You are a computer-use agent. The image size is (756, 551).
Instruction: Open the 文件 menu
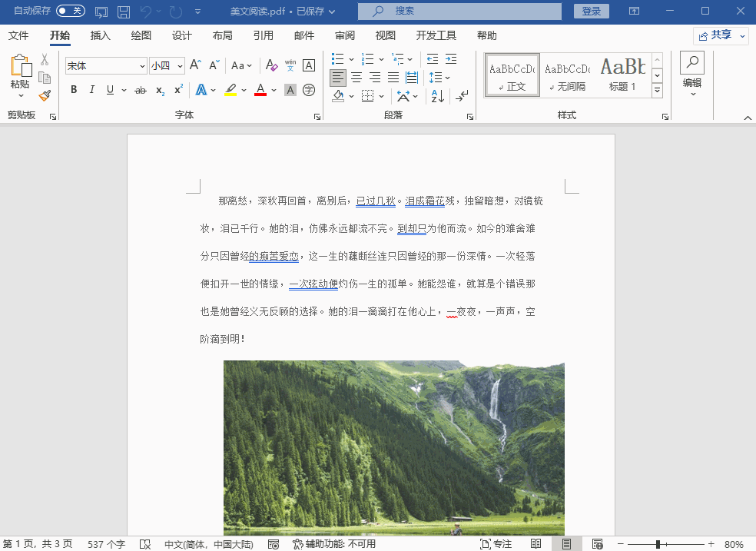[x=18, y=35]
